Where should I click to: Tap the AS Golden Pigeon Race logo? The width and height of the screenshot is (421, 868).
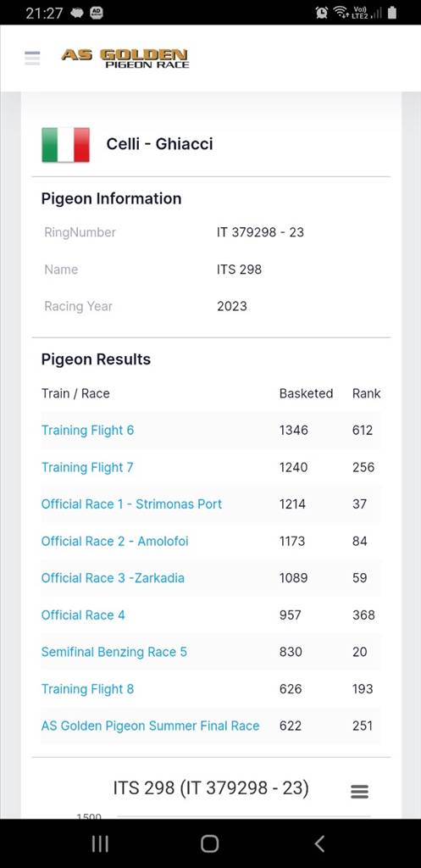pos(125,58)
